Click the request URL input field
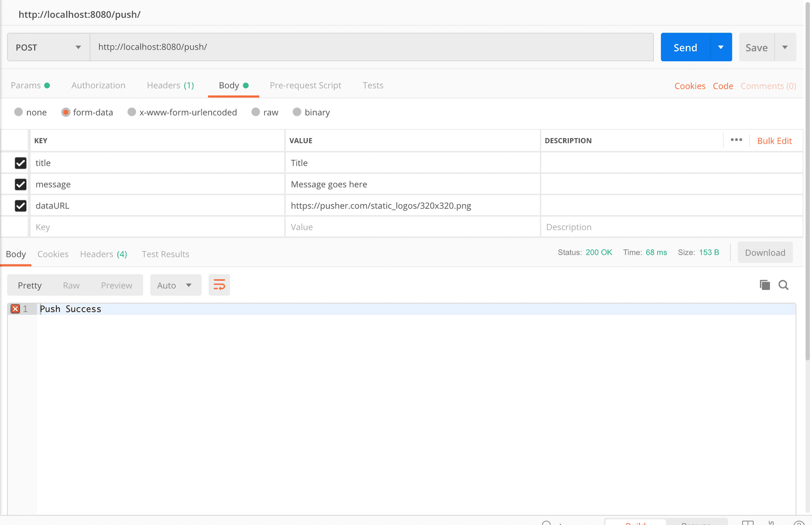This screenshot has width=812, height=525. (x=371, y=47)
